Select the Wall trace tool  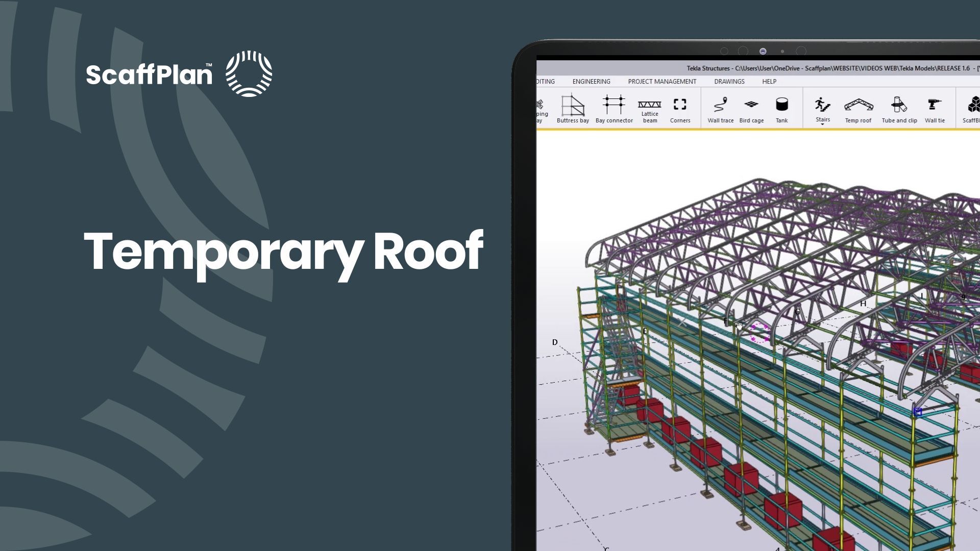pyautogui.click(x=720, y=110)
